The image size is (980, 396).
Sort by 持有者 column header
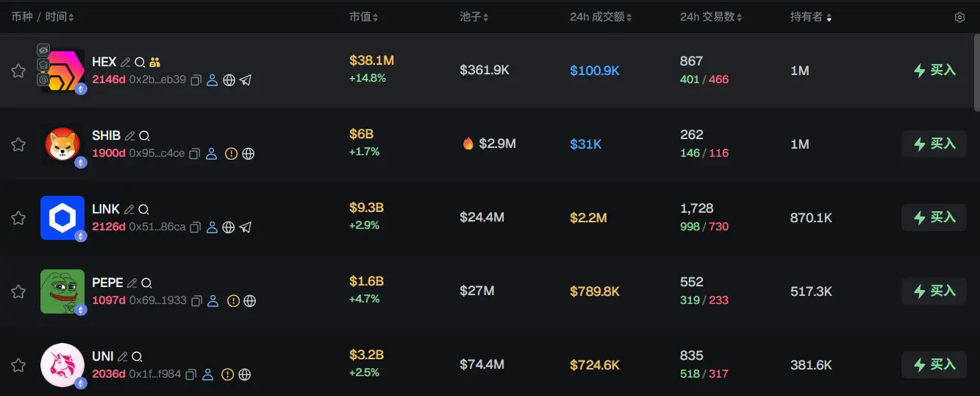[811, 17]
